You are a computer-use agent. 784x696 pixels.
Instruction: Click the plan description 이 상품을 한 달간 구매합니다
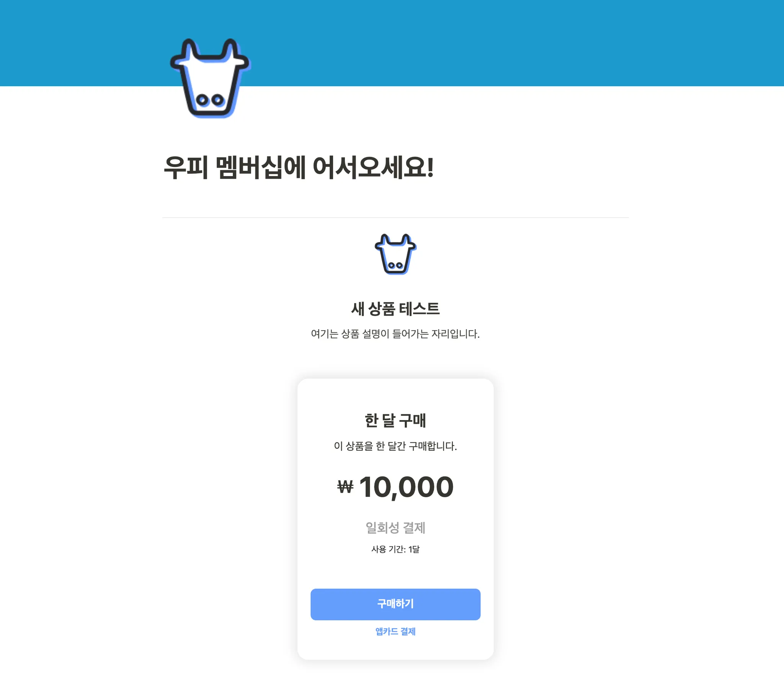point(395,446)
